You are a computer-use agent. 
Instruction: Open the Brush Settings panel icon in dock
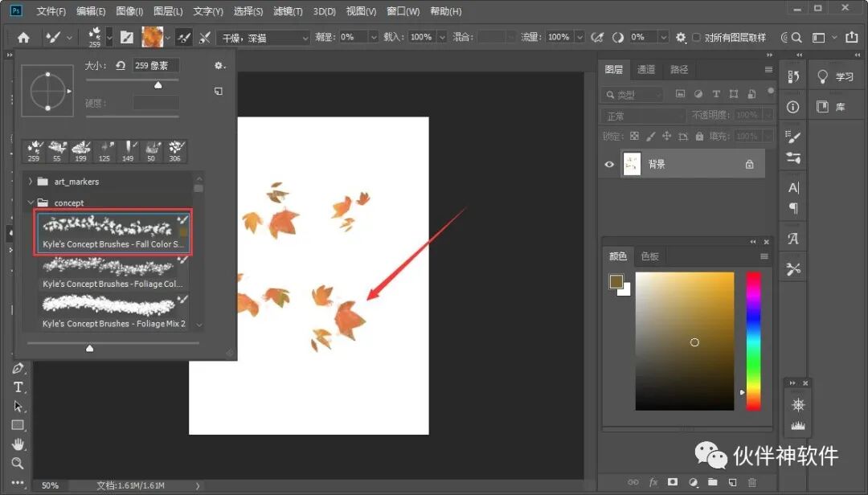792,137
